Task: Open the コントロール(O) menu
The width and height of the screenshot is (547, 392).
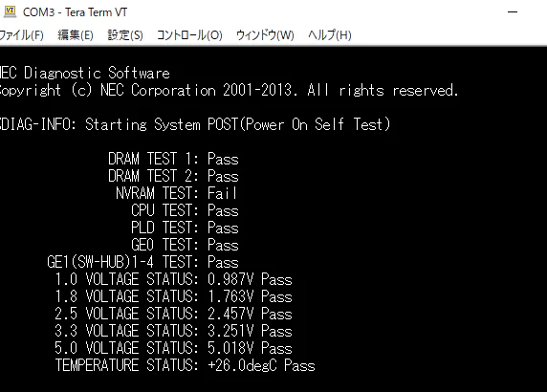Action: click(x=189, y=34)
